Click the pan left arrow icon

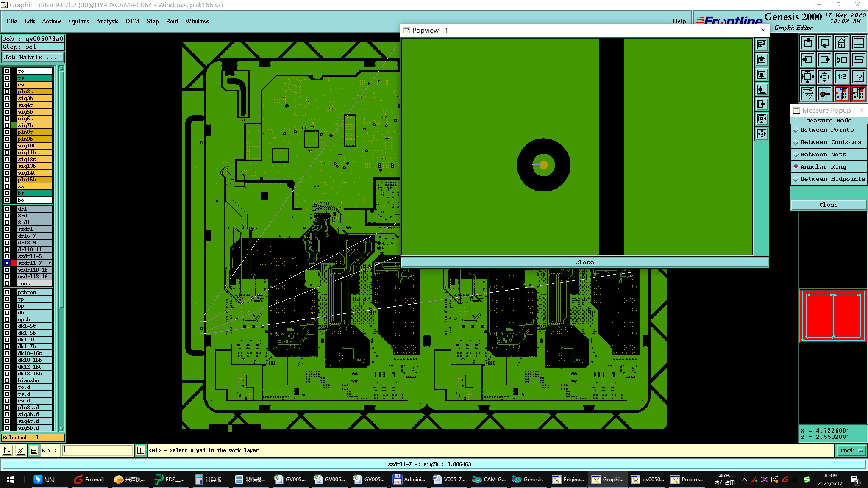(808, 60)
